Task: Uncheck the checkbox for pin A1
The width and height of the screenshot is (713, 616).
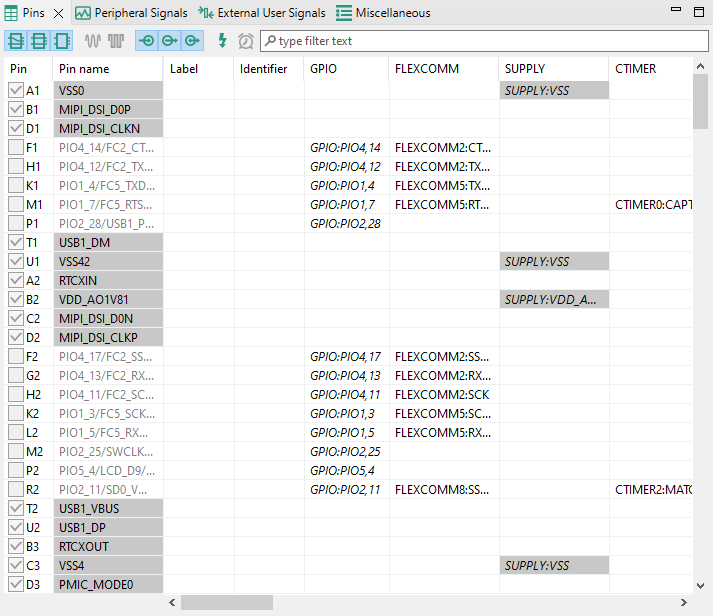Action: 16,90
